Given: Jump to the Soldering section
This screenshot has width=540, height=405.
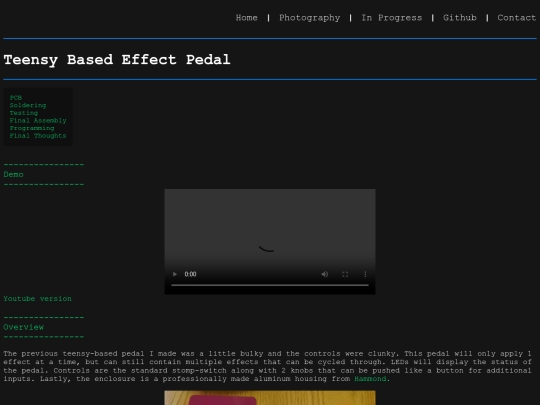Looking at the screenshot, I should [28, 105].
